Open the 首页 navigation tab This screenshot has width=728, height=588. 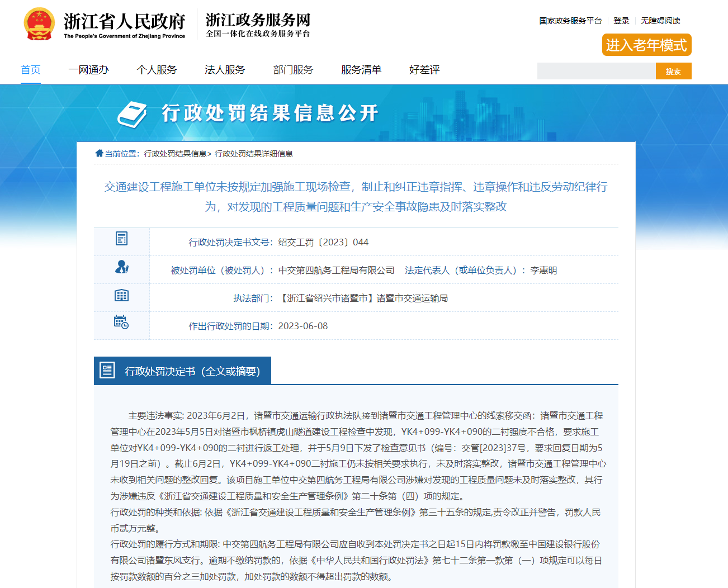pos(31,70)
